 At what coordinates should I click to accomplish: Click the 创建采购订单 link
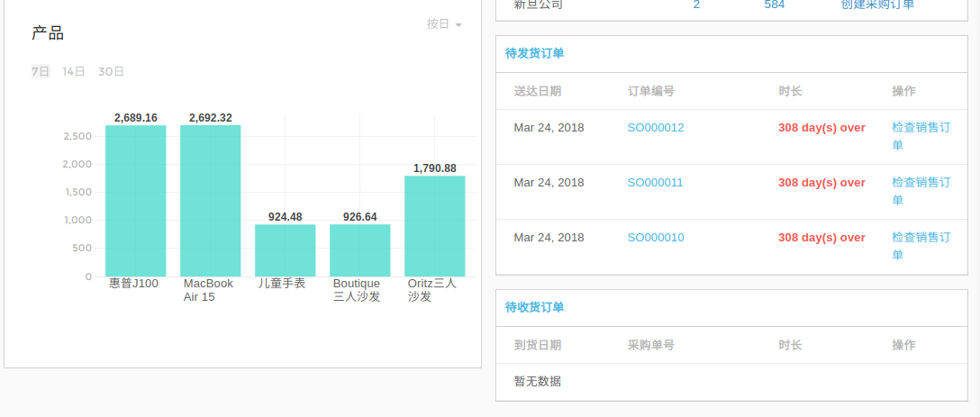coord(877,5)
